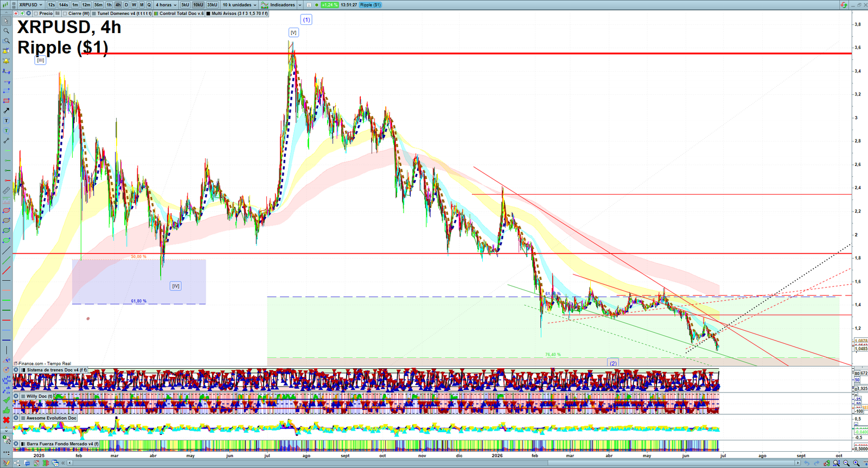868x468 pixels.
Task: Click the (1) wave label at top
Action: click(307, 20)
